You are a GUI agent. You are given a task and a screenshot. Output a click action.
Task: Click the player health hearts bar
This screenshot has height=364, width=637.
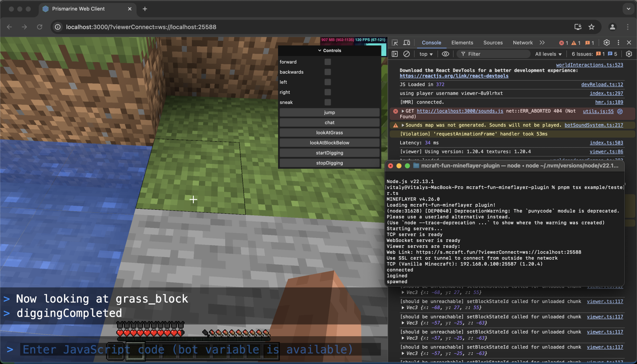click(150, 333)
